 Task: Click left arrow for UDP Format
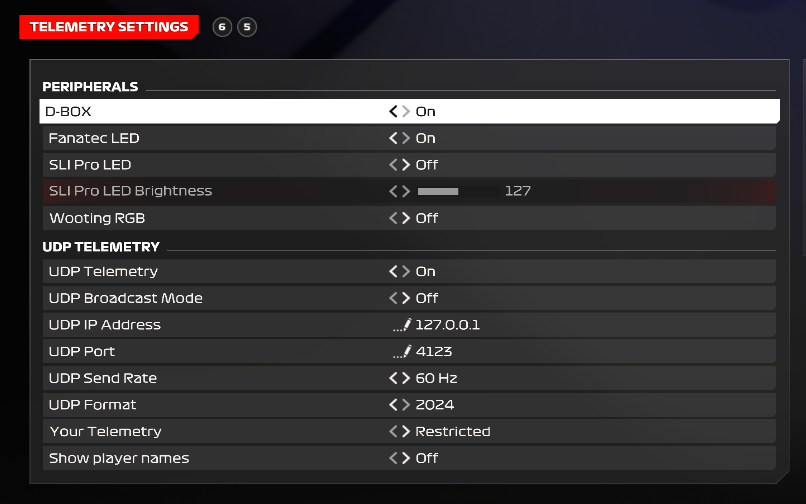394,405
